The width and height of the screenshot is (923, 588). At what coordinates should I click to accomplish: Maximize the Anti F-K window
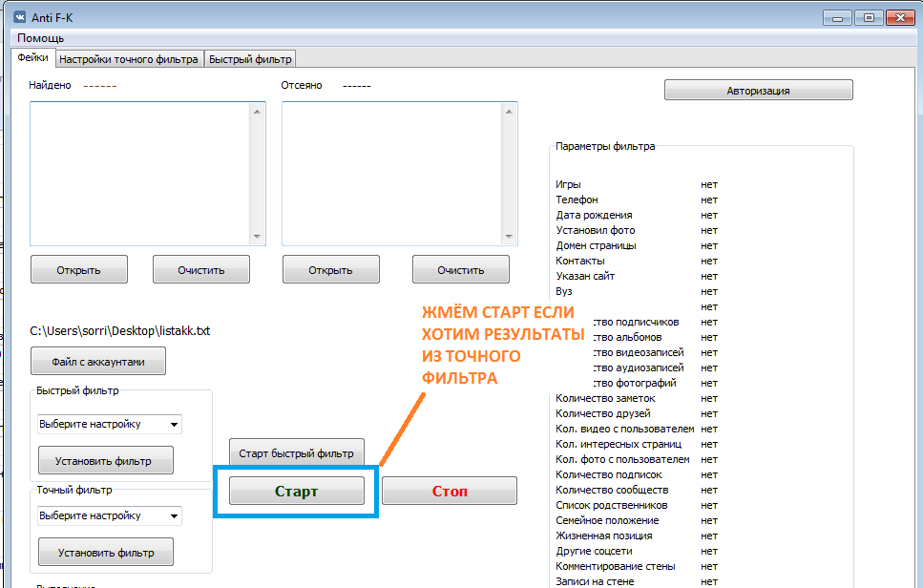tap(869, 18)
